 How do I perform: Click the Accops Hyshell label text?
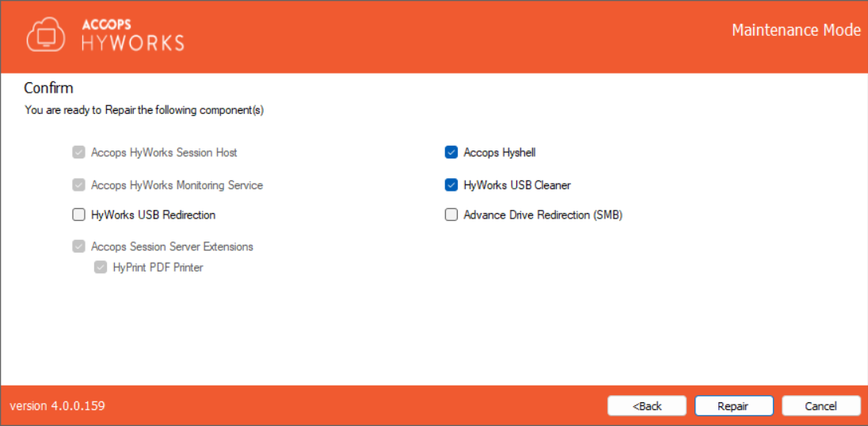pos(499,152)
